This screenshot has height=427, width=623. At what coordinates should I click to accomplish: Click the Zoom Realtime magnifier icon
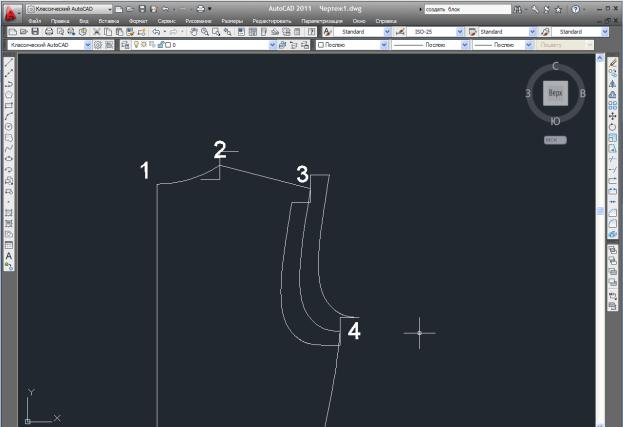pyautogui.click(x=205, y=32)
